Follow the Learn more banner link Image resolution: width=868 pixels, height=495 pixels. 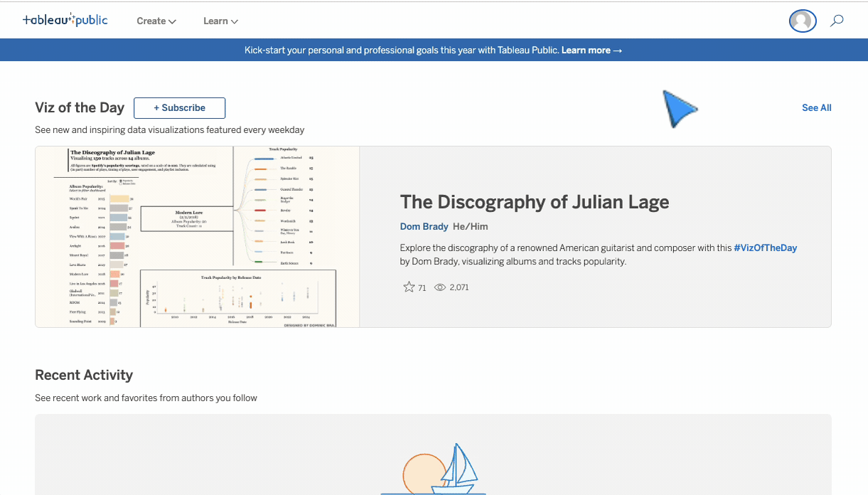point(591,50)
